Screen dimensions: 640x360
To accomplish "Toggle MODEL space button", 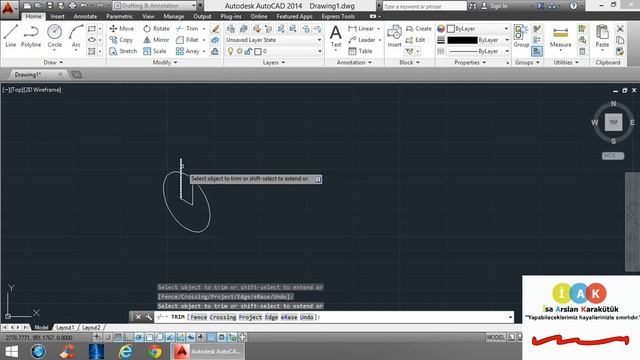I will point(496,337).
